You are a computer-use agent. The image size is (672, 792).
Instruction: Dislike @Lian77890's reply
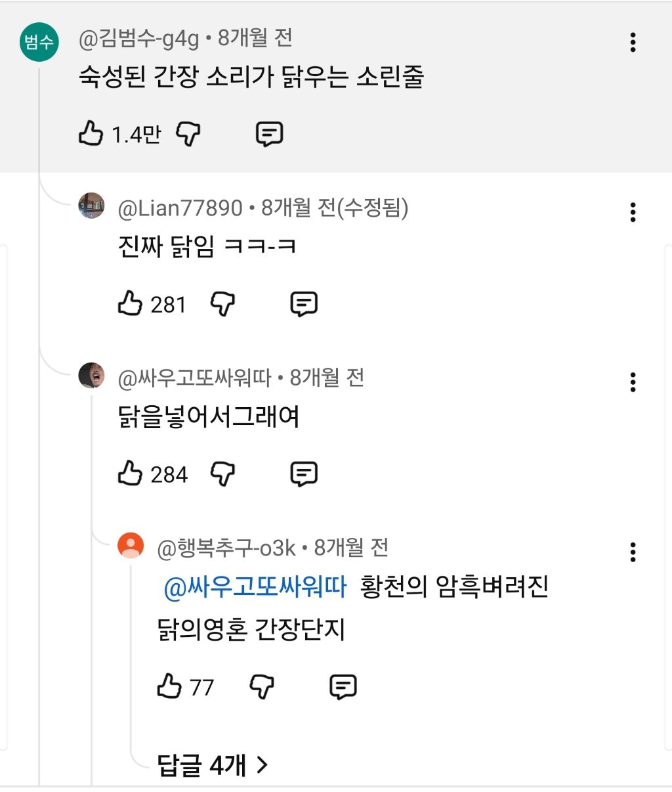click(x=222, y=304)
